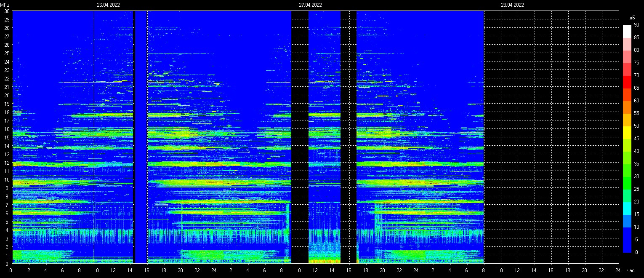The image size is (644, 278).
Task: Click the 45 value on the dB scale
Action: (x=636, y=139)
